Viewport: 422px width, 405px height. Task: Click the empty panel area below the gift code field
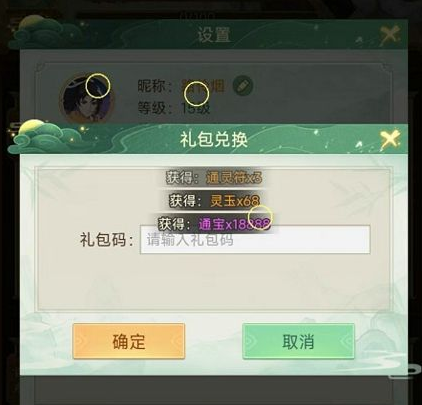213,282
